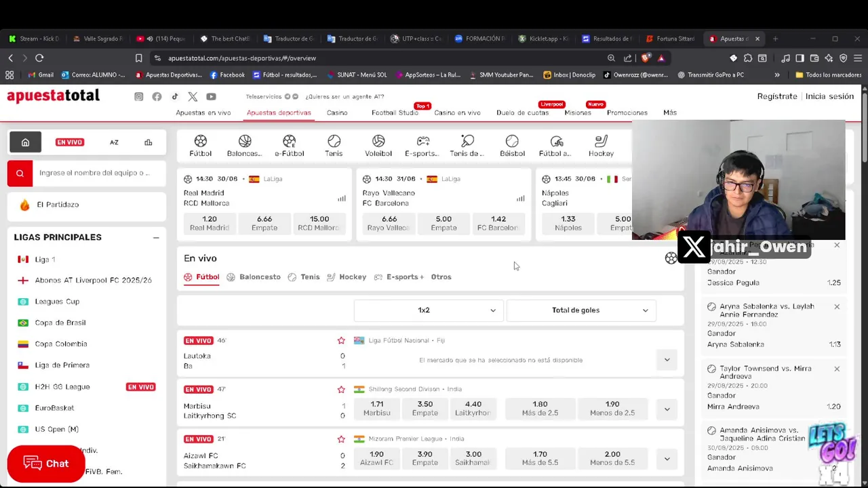Open the X (Twitter) social icon
The height and width of the screenshot is (488, 868).
click(193, 97)
